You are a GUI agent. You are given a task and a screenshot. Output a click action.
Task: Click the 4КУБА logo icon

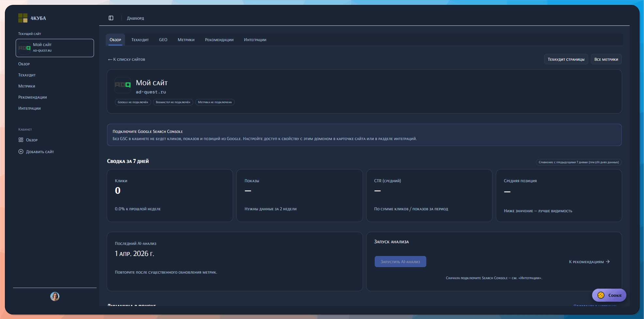pyautogui.click(x=23, y=18)
